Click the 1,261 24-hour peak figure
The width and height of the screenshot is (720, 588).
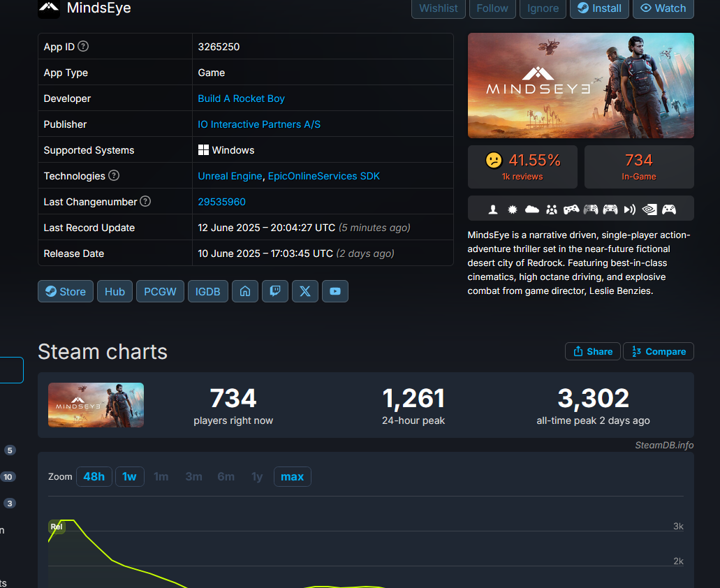[x=413, y=398]
